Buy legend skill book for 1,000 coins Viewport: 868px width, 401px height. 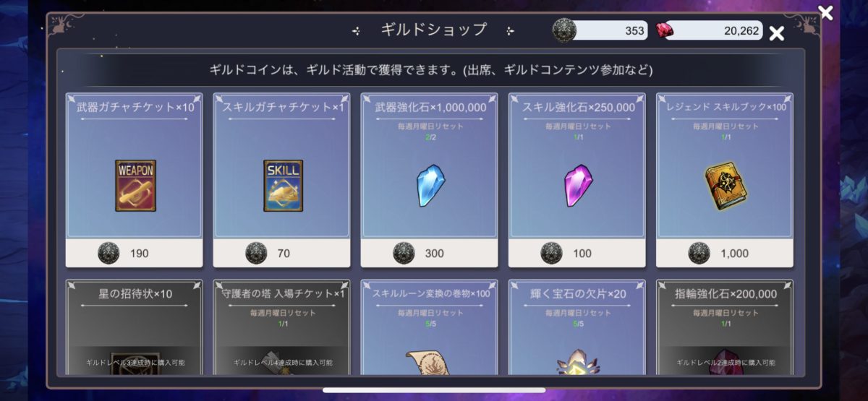[x=724, y=253]
